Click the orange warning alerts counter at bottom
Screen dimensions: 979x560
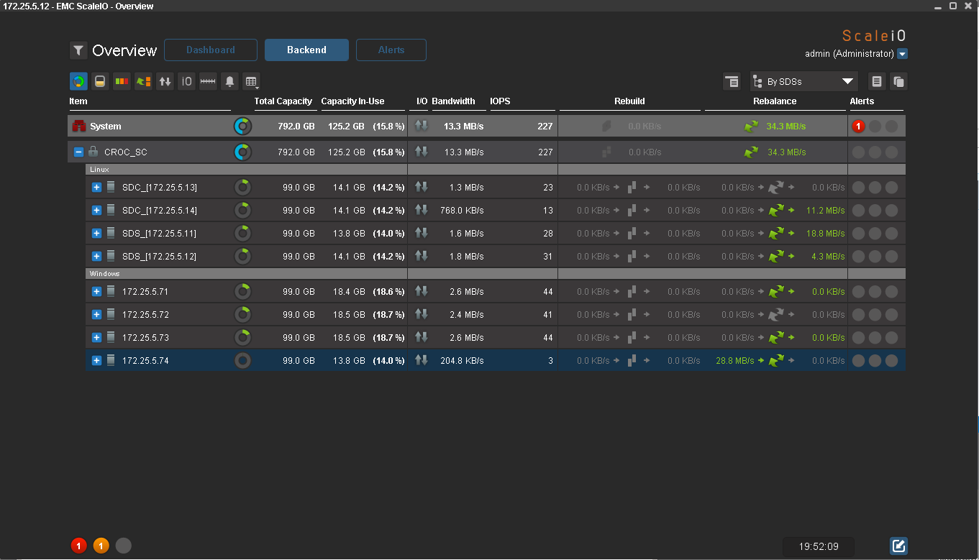coord(101,546)
